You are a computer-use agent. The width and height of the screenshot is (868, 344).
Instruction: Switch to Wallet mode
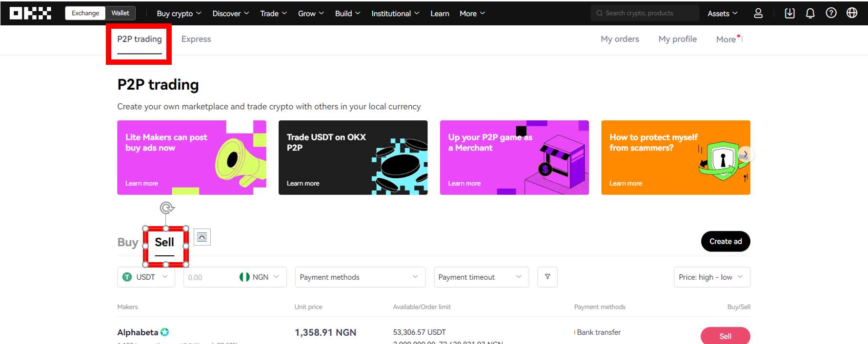pyautogui.click(x=120, y=13)
